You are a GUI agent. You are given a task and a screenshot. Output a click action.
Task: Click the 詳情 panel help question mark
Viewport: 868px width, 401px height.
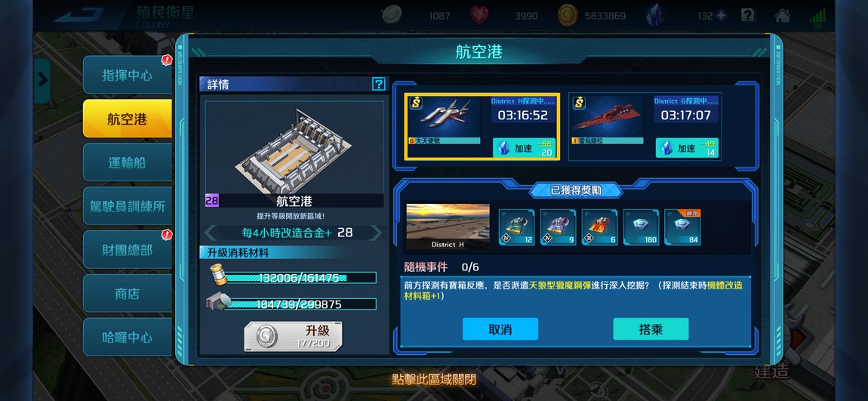tap(379, 84)
